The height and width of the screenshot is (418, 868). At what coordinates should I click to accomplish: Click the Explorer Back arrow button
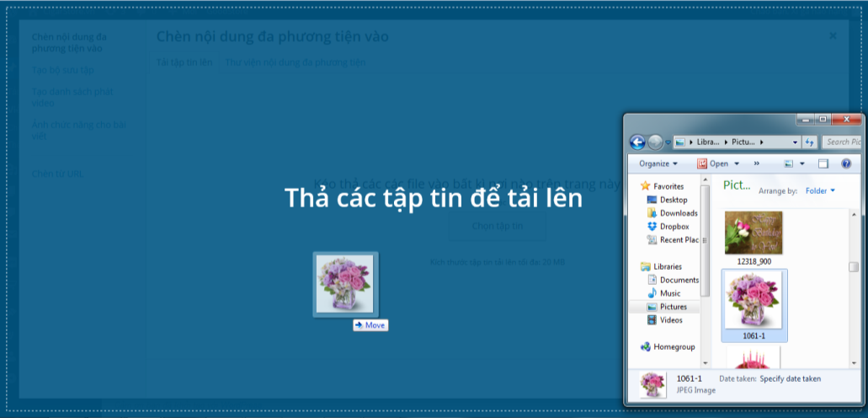[637, 142]
